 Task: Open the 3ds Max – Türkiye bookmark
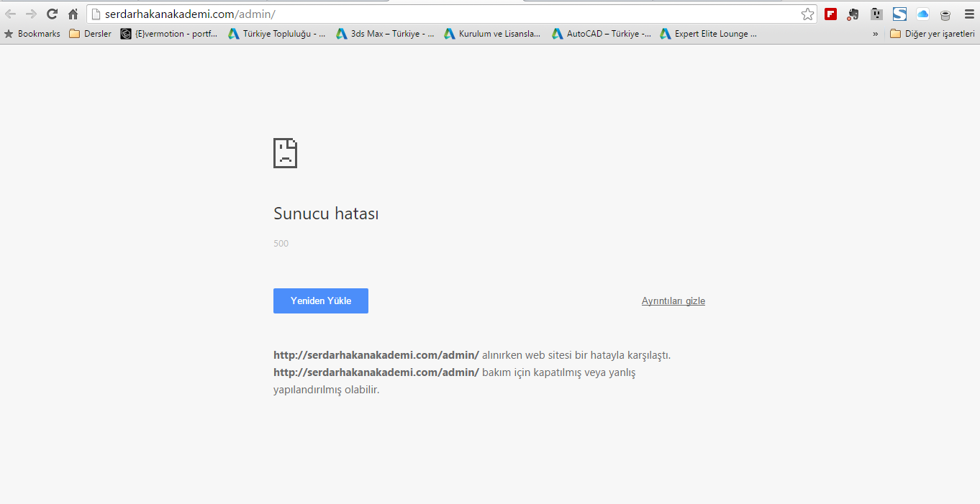tap(385, 33)
